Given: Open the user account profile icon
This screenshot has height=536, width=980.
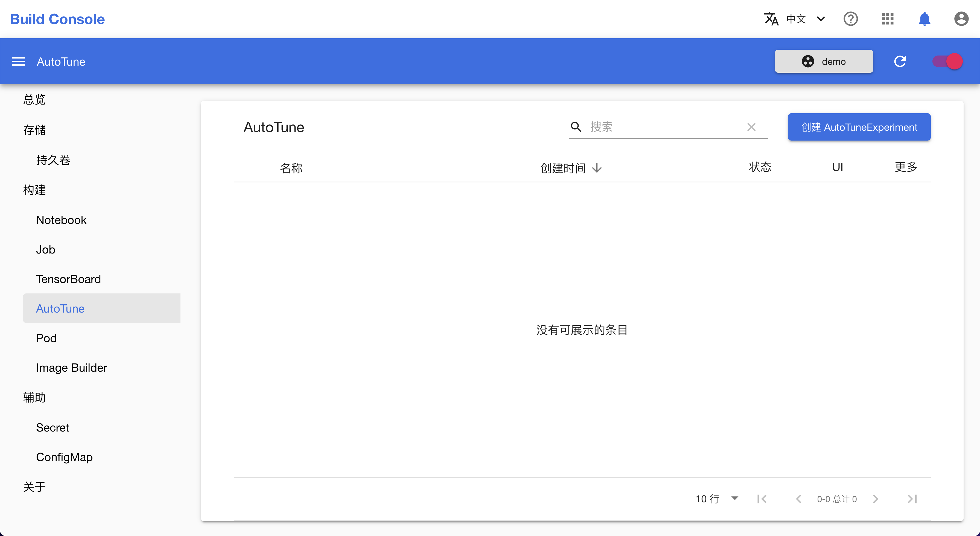Looking at the screenshot, I should click(x=961, y=19).
